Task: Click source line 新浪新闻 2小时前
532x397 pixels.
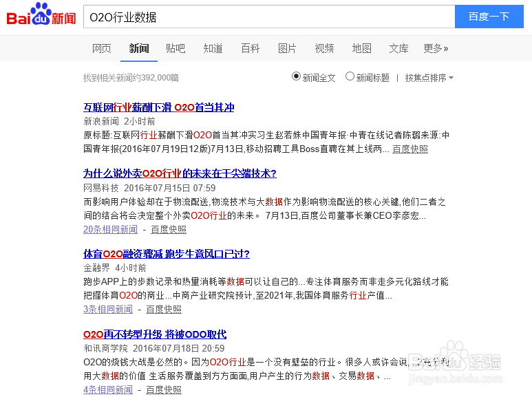Action: [x=119, y=122]
